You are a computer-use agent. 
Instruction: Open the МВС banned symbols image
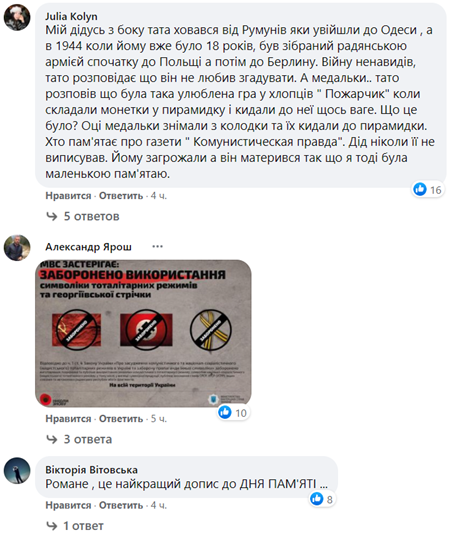pyautogui.click(x=143, y=334)
